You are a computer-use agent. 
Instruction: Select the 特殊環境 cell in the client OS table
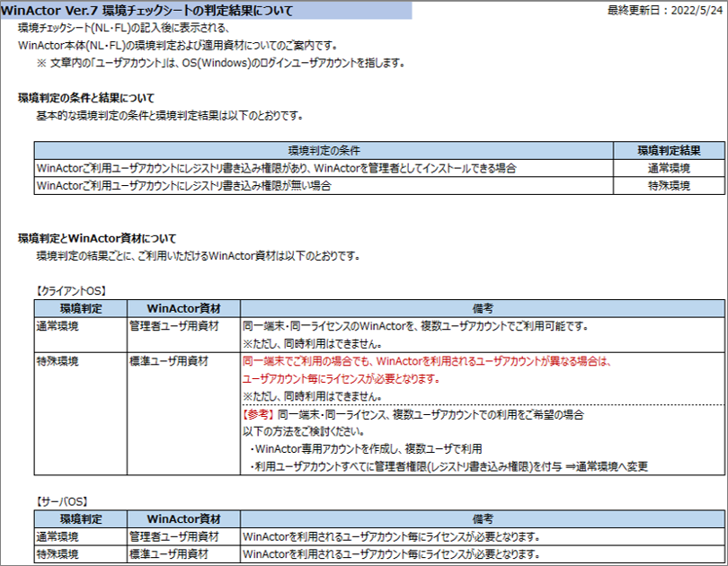[81, 414]
